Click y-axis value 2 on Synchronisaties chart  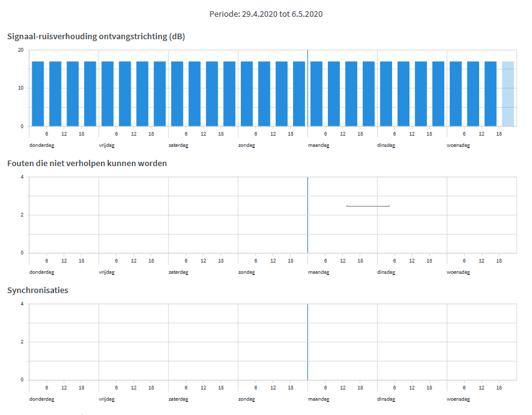click(x=22, y=342)
